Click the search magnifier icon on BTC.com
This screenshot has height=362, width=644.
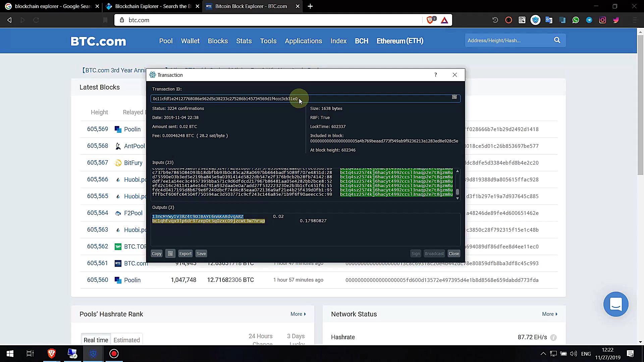pos(557,40)
